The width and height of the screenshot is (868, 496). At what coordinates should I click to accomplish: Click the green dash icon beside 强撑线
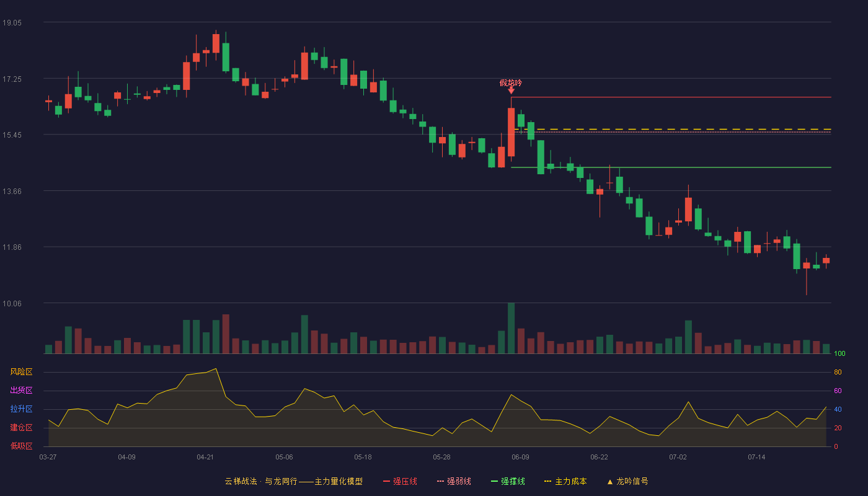pyautogui.click(x=495, y=482)
